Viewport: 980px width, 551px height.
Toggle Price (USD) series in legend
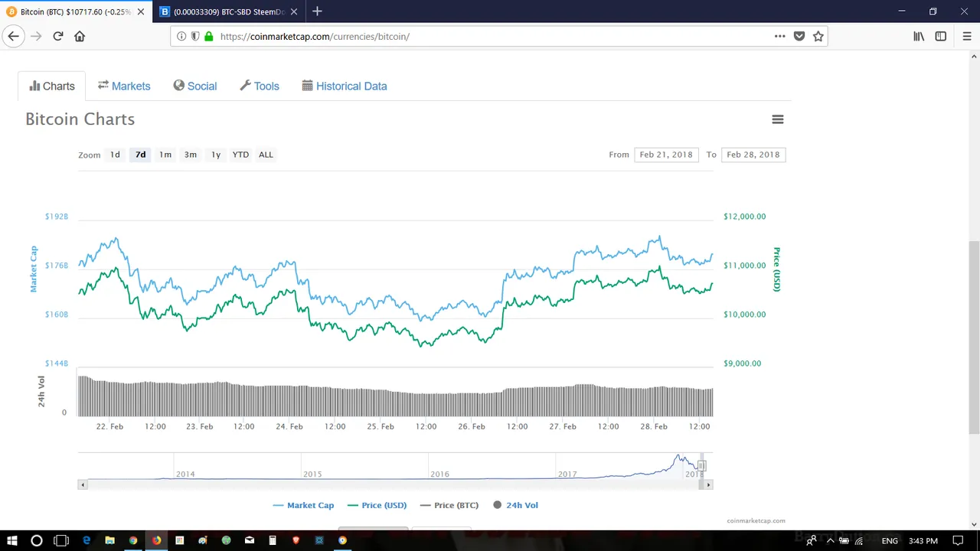pos(377,505)
